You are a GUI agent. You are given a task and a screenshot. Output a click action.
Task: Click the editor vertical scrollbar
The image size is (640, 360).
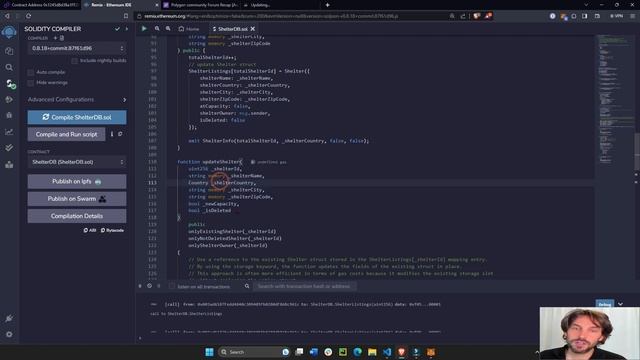point(637,151)
